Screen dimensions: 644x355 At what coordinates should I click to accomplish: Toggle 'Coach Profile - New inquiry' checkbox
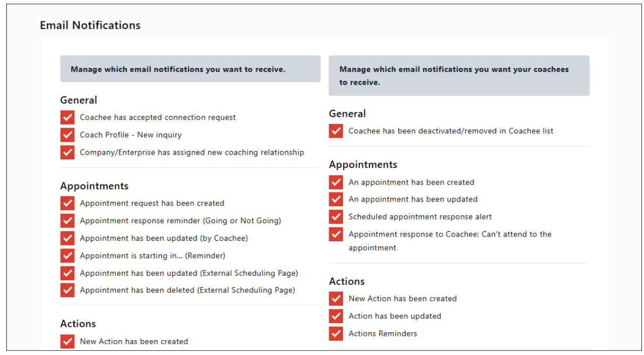(67, 135)
